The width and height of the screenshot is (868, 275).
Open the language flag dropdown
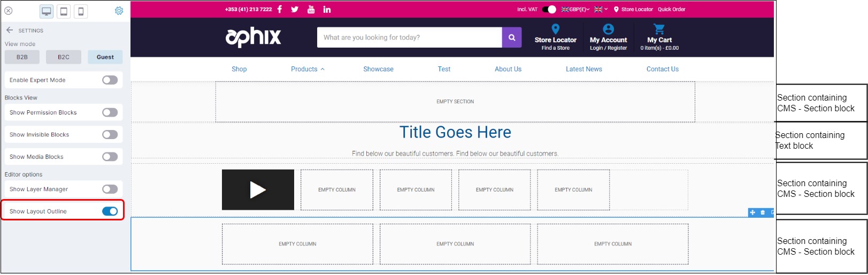601,9
